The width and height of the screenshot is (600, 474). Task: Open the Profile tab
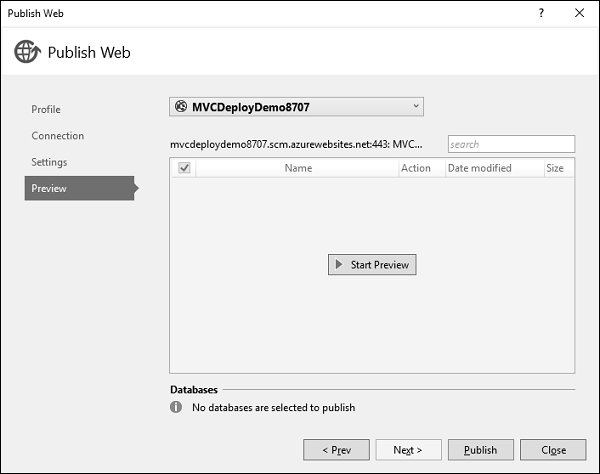click(46, 109)
